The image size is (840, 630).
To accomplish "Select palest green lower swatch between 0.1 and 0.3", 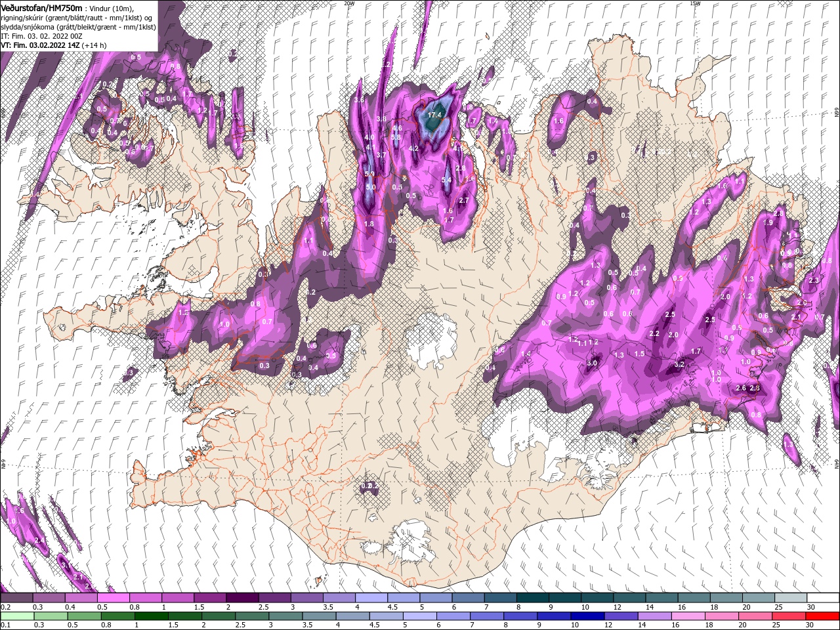I will pyautogui.click(x=16, y=616).
